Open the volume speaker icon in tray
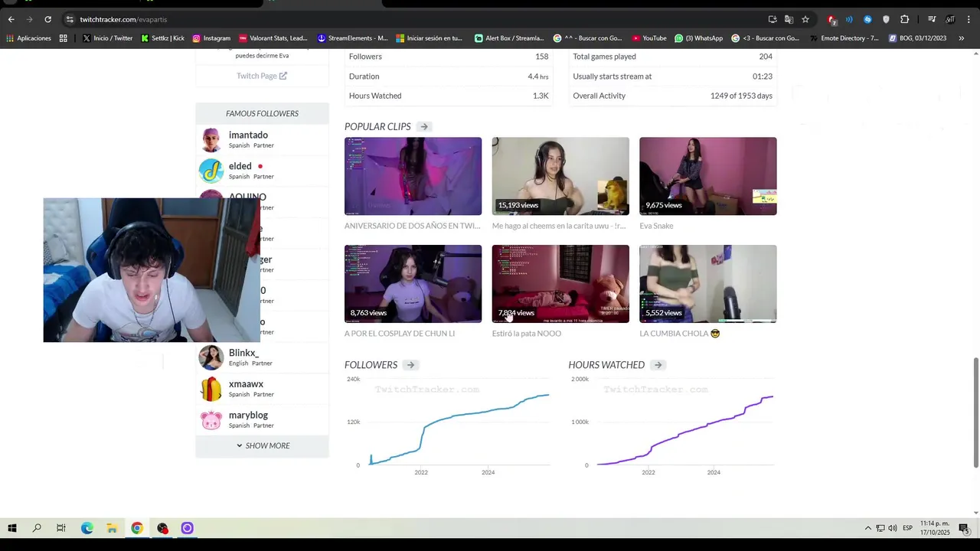 (x=893, y=528)
